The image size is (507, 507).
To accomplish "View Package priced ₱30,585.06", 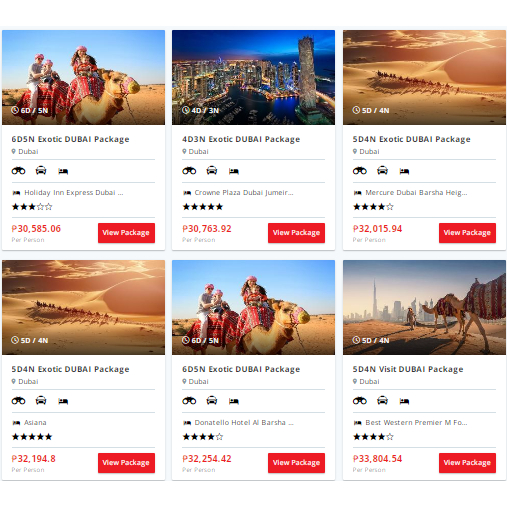I will 126,233.
